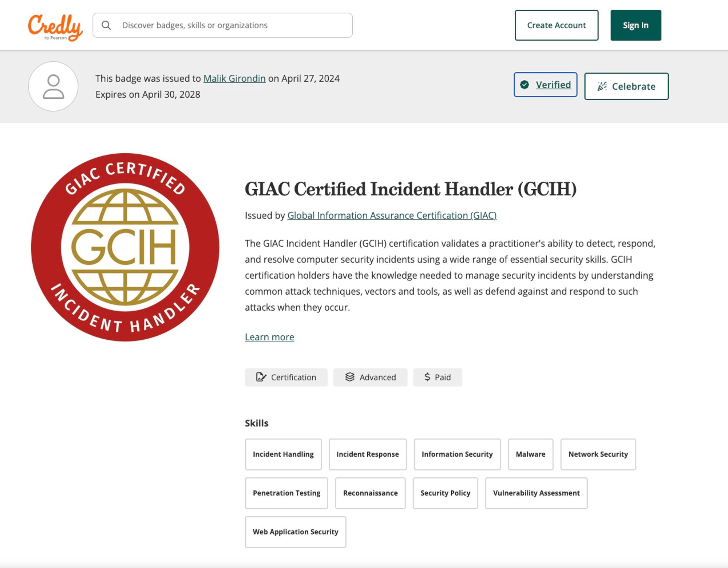The image size is (728, 568).
Task: Open the Penetration Testing skill
Action: [286, 493]
